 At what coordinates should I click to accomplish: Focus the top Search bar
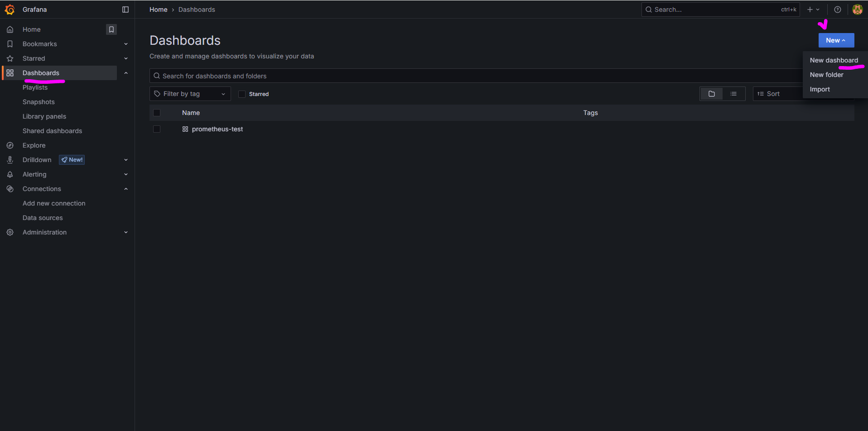(x=721, y=10)
